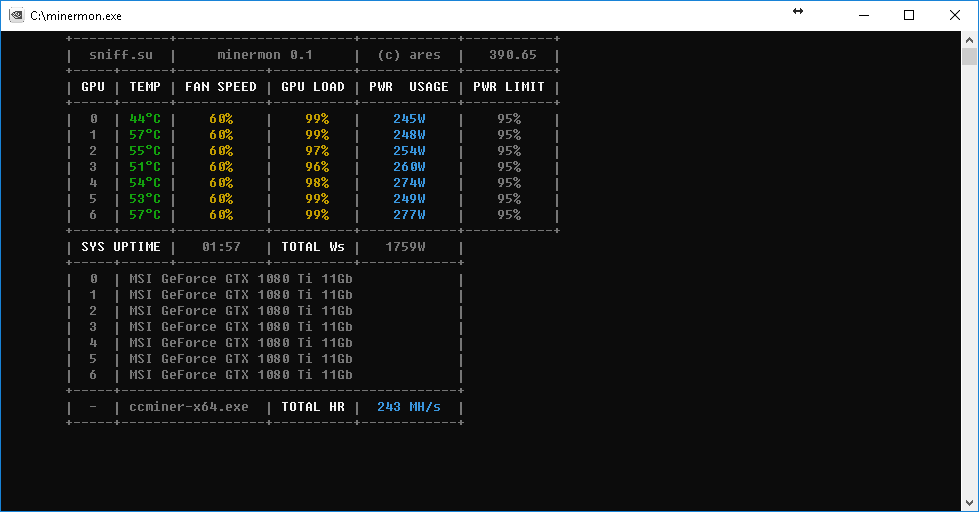Click GPU 3 load value '96%'
Viewport: 979px width, 512px height.
point(317,167)
